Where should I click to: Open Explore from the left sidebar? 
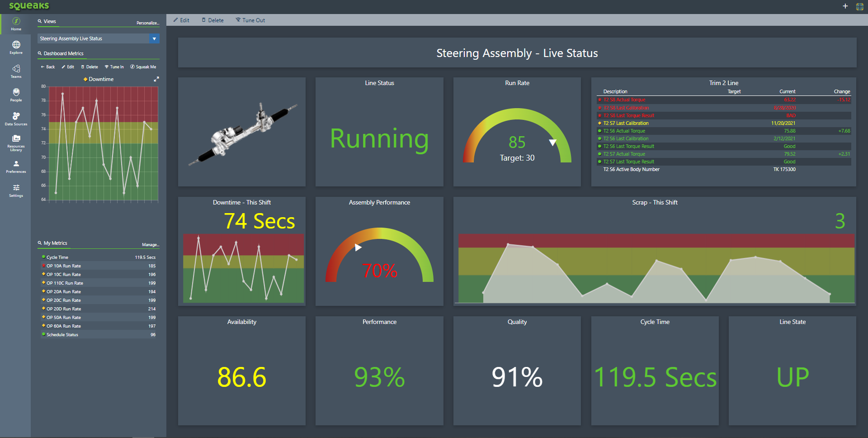click(16, 48)
